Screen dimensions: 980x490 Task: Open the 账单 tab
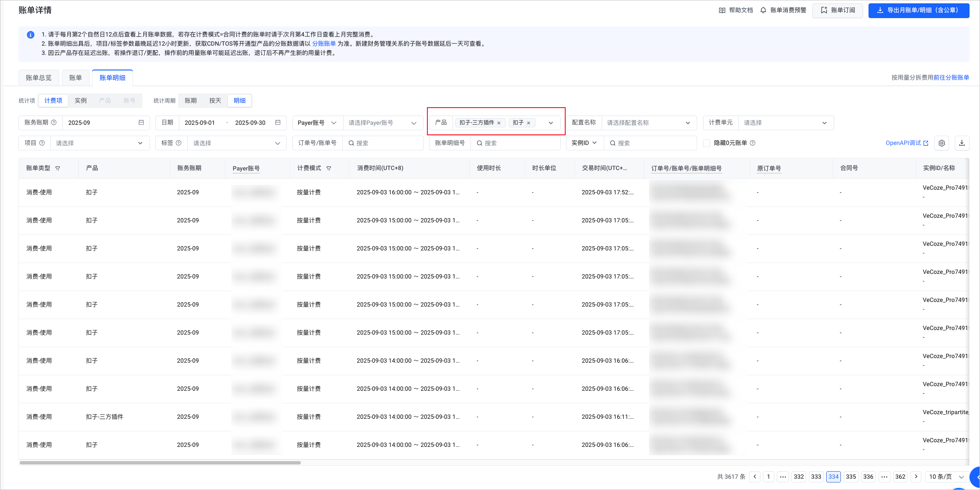click(x=75, y=78)
